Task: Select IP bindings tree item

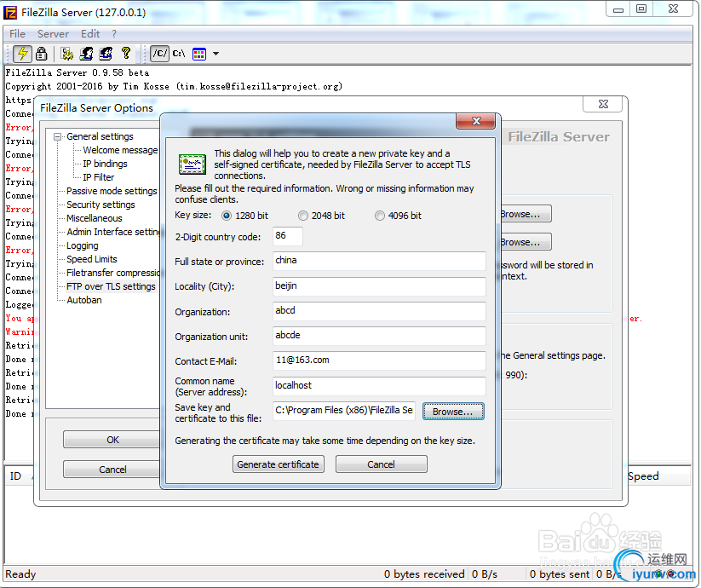Action: tap(105, 164)
